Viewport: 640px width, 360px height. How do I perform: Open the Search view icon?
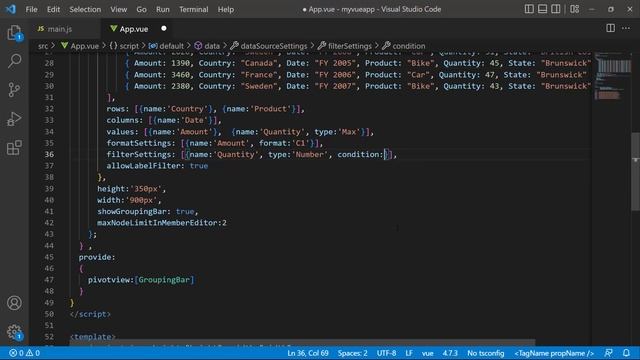[x=14, y=61]
